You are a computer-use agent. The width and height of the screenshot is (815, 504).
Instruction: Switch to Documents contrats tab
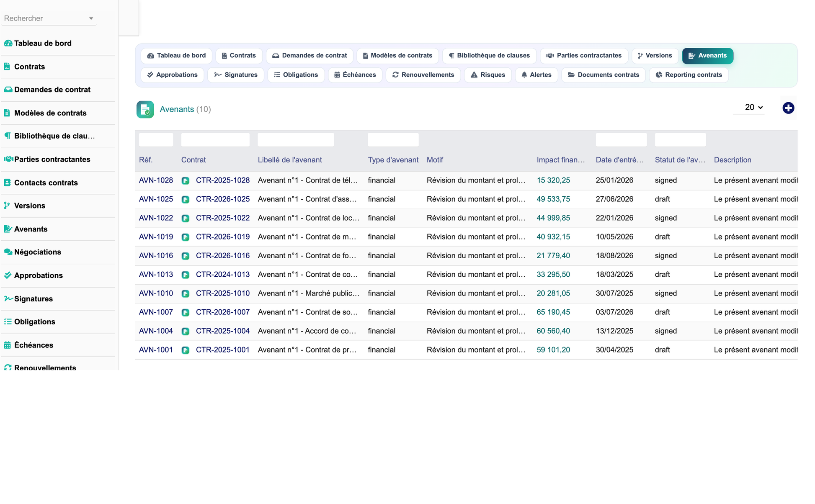tap(604, 75)
